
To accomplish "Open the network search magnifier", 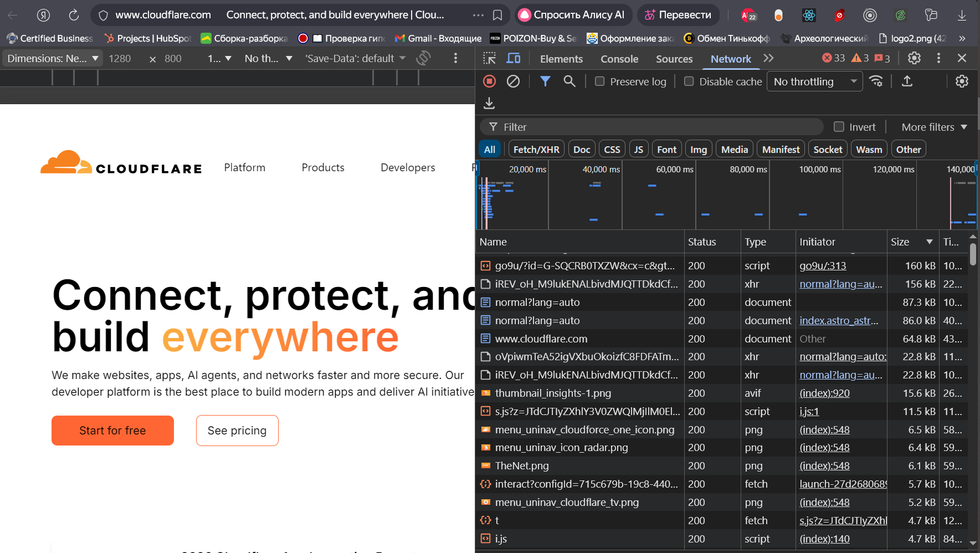I will [x=569, y=81].
